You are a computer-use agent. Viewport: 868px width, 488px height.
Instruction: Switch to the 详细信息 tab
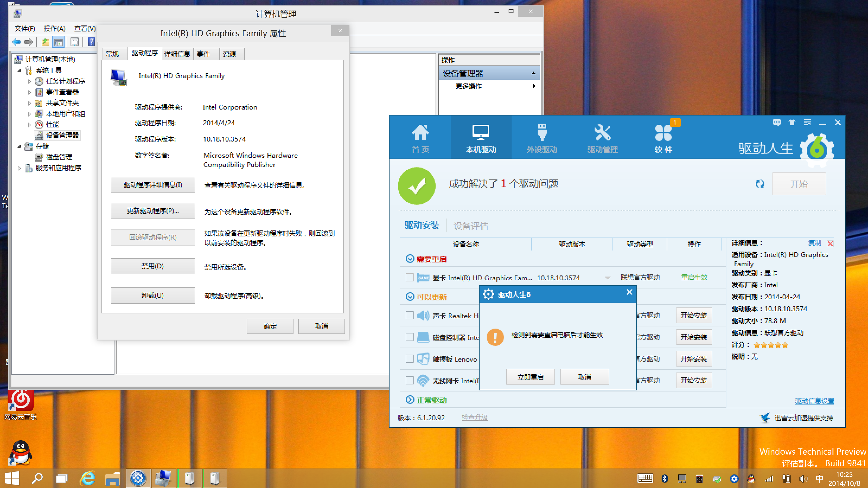click(177, 54)
